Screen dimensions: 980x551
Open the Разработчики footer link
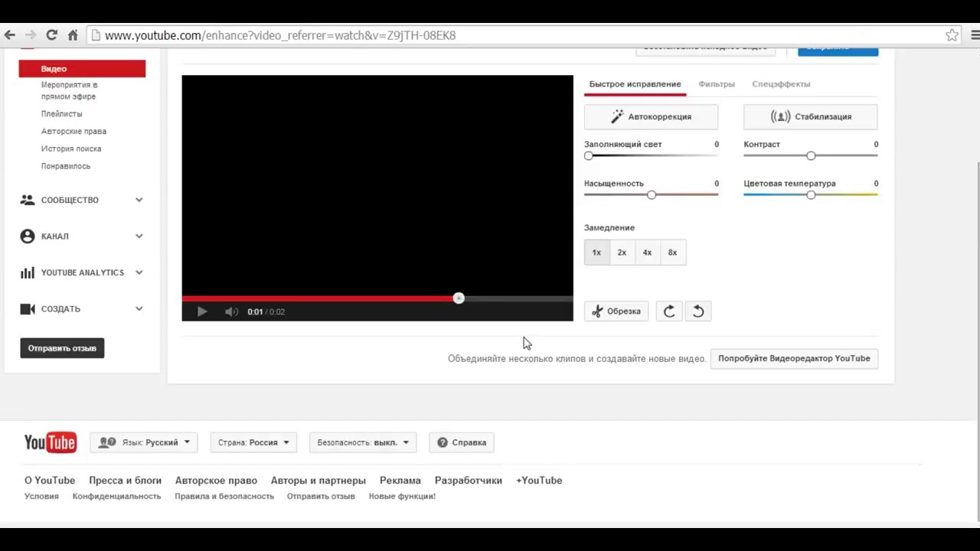pos(469,481)
